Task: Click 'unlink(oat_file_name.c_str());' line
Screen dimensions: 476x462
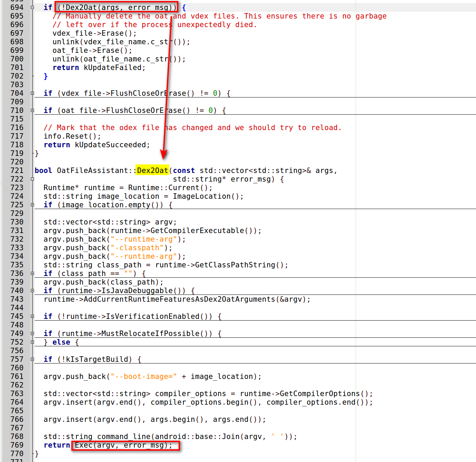Action: 119,59
